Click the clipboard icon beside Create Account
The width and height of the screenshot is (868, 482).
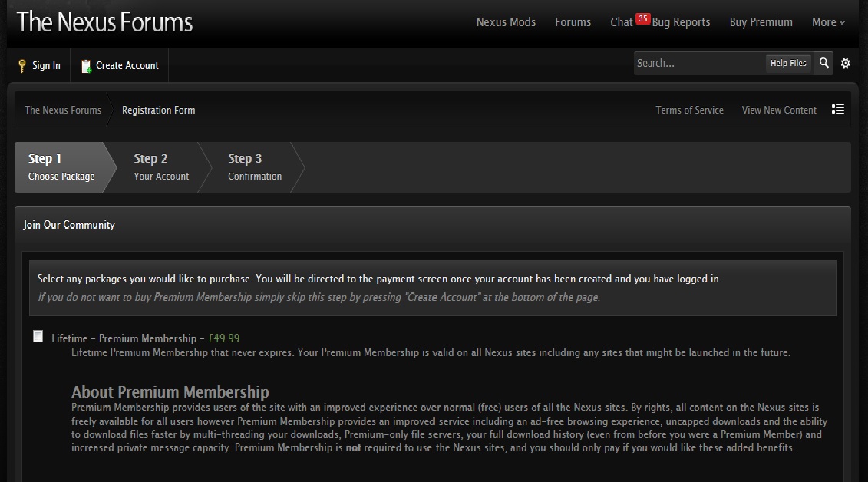click(x=86, y=67)
